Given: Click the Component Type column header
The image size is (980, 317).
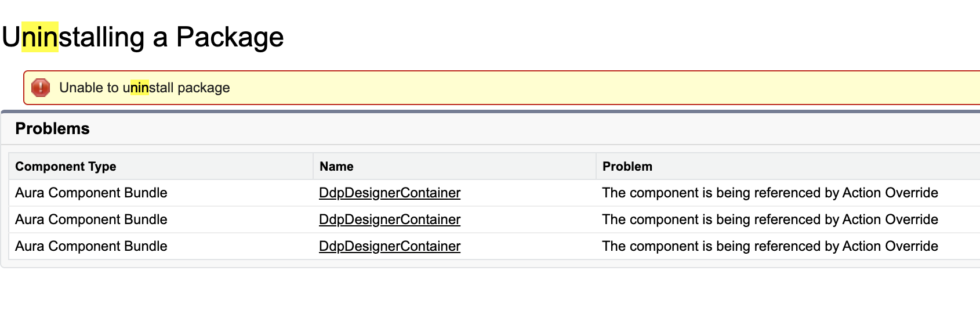Looking at the screenshot, I should pos(66,167).
